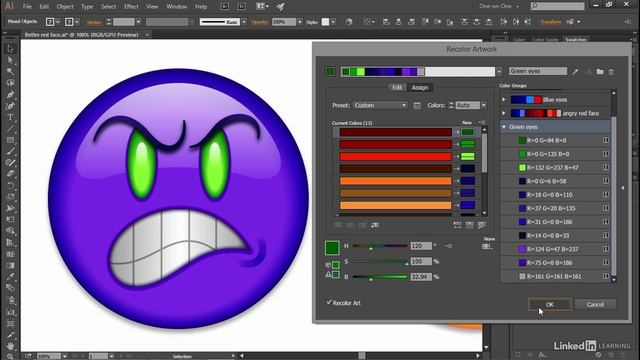
Task: Select the Type tool
Action: click(10, 118)
